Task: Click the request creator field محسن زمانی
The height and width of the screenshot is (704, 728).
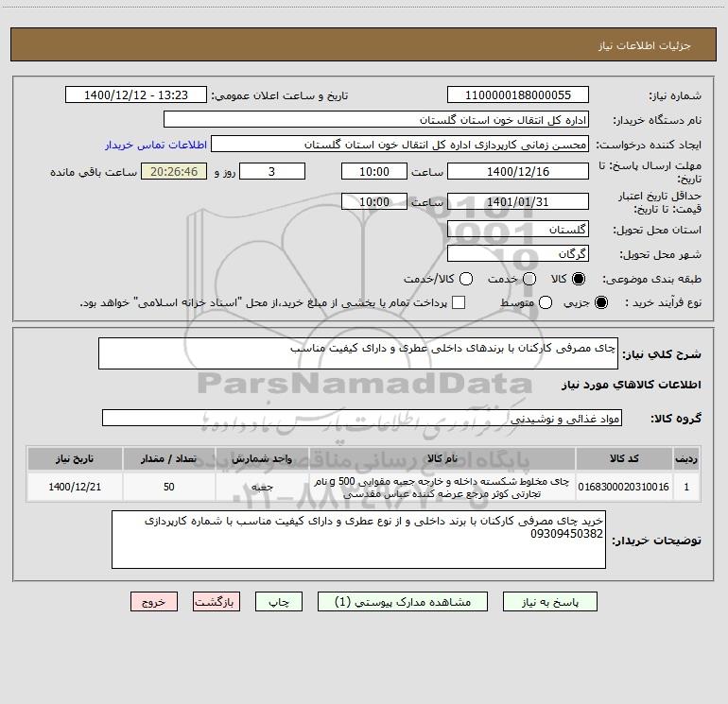Action: coord(400,145)
